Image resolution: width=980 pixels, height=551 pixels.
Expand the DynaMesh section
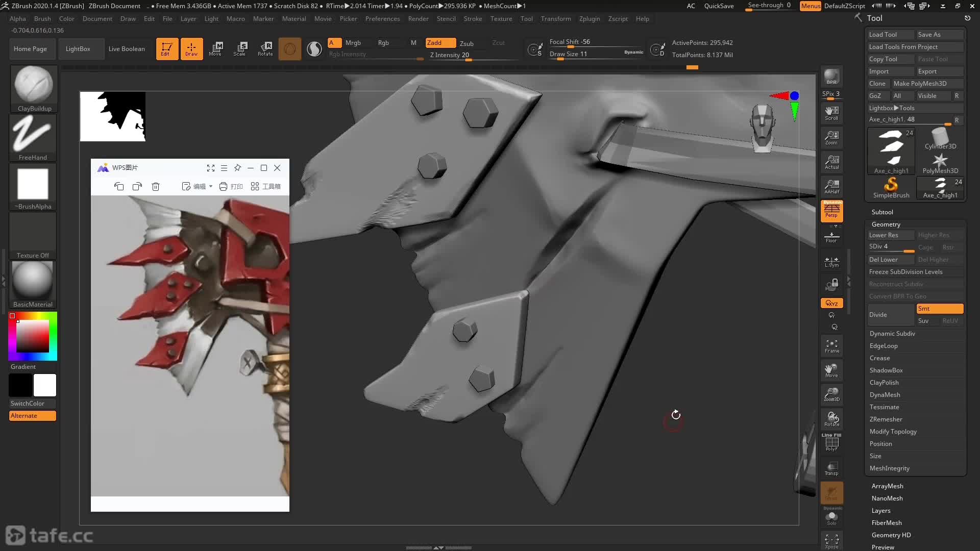click(x=885, y=395)
